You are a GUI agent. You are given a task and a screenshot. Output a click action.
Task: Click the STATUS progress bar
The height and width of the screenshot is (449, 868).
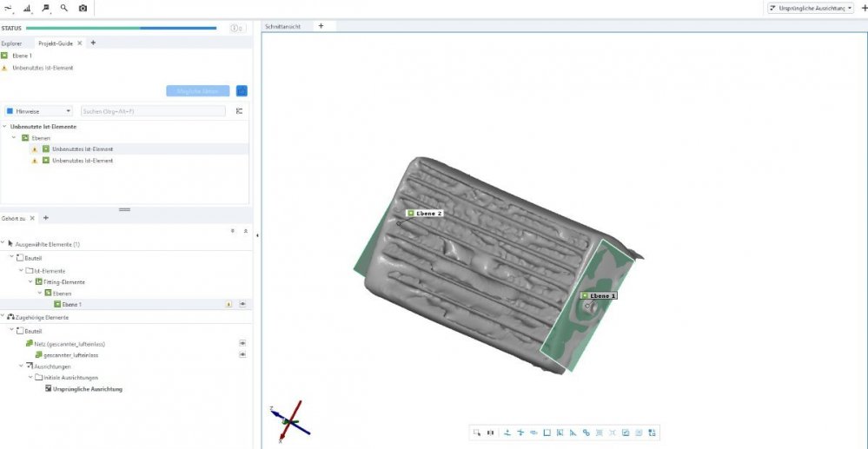(x=122, y=28)
